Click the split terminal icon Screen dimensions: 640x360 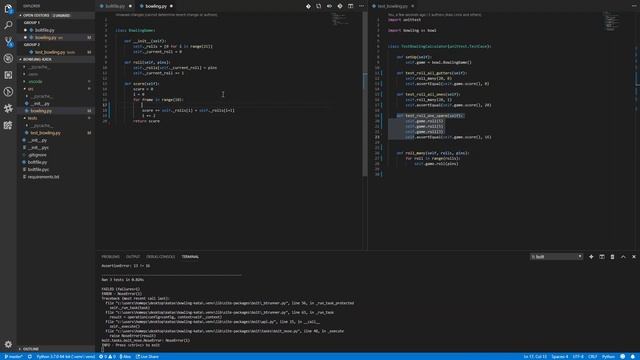(x=602, y=257)
